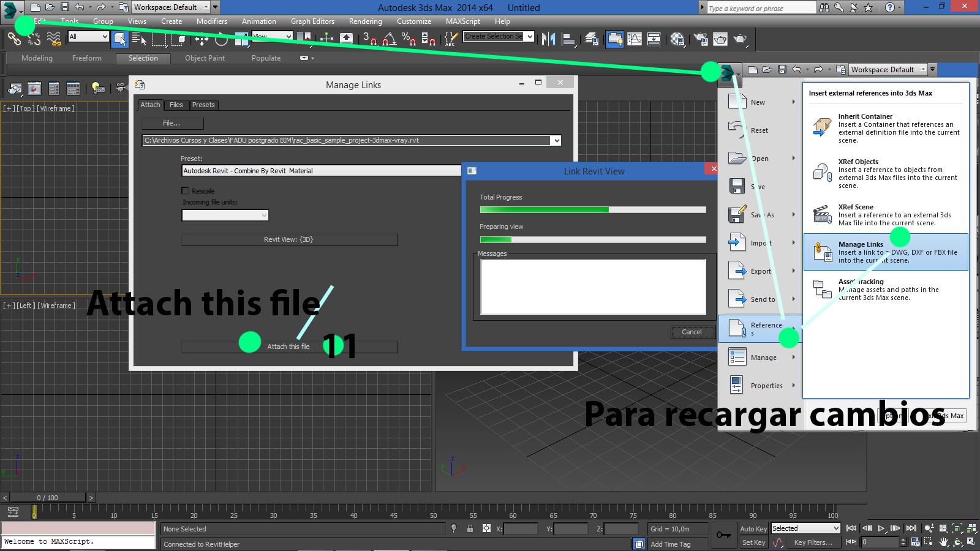The width and height of the screenshot is (980, 551).
Task: Open the Selected key filter dropdown
Action: click(805, 528)
